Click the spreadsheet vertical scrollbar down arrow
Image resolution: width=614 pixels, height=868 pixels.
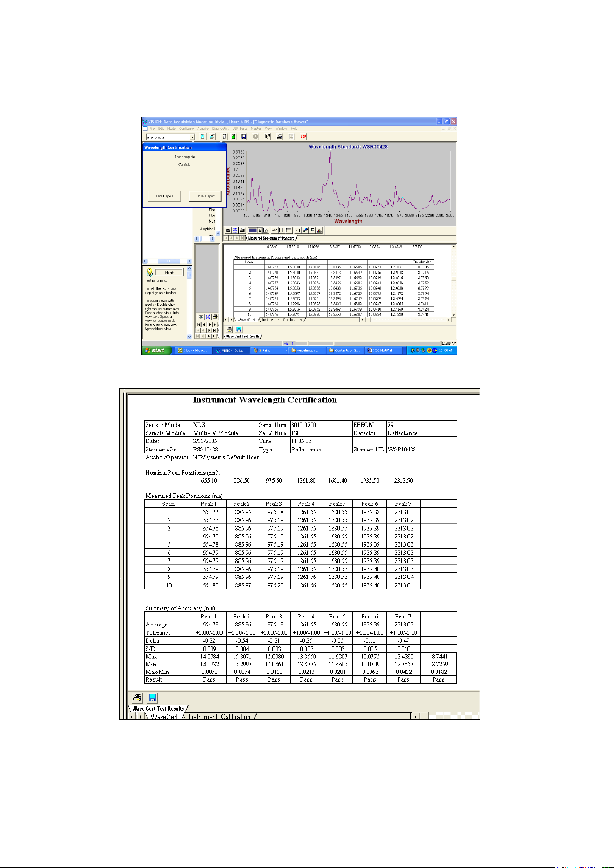coord(453,315)
